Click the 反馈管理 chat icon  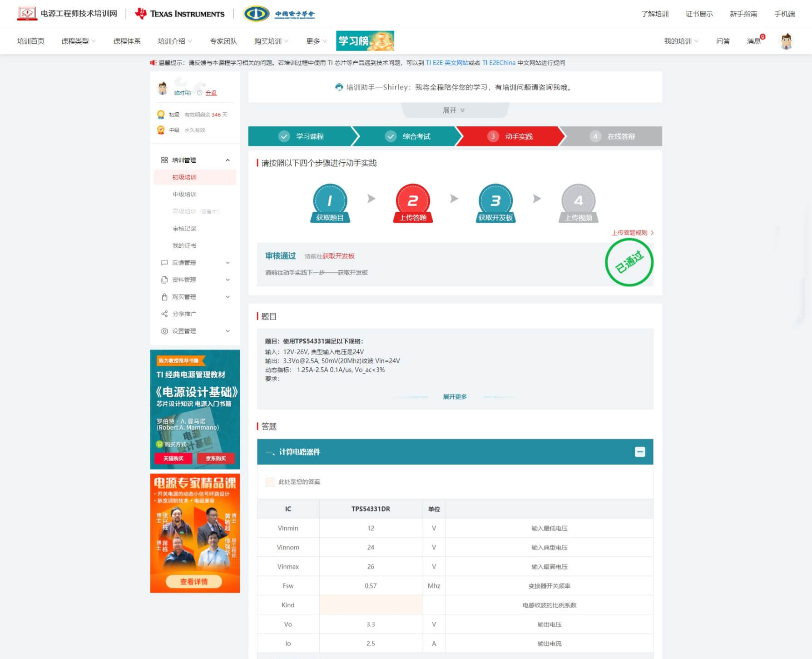pyautogui.click(x=164, y=263)
